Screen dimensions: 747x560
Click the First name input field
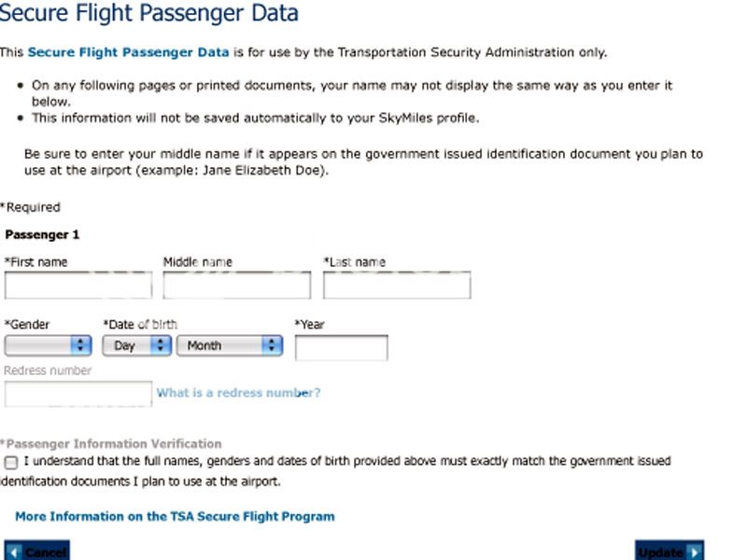point(78,285)
